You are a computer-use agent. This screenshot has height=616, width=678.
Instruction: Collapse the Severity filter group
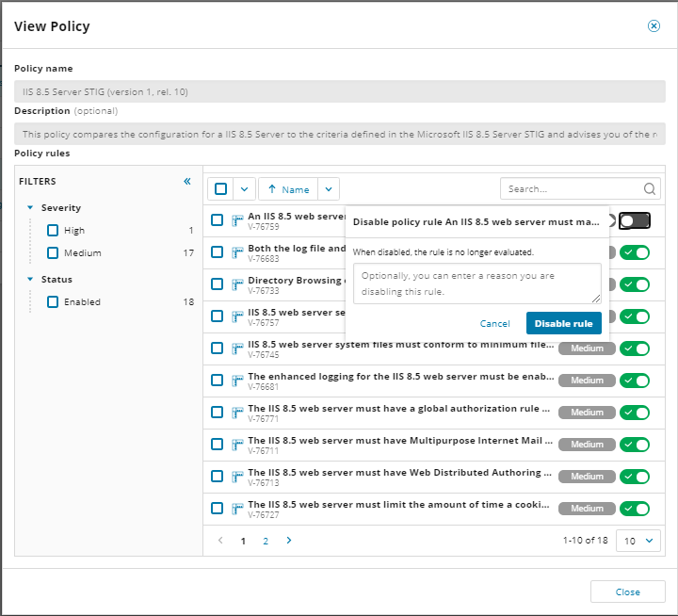(30, 208)
